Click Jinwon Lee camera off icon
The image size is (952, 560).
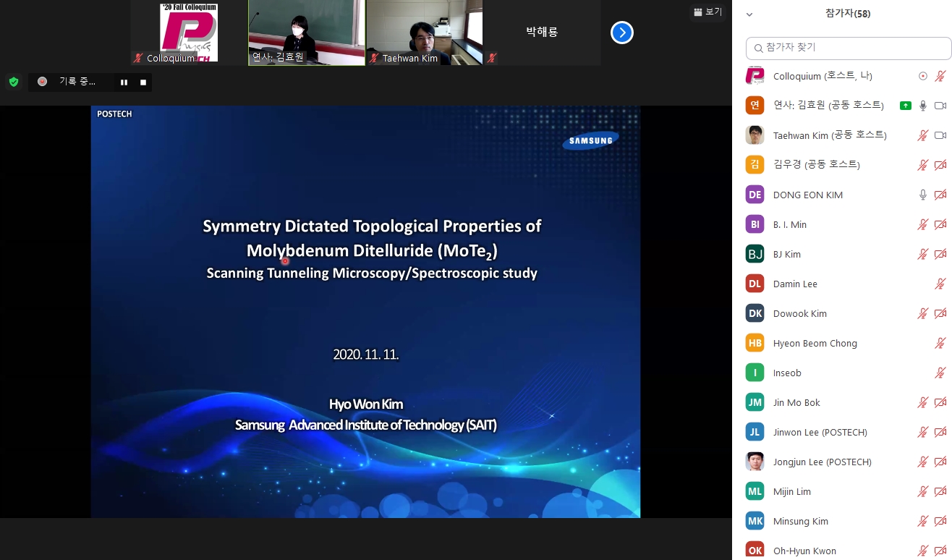pyautogui.click(x=940, y=432)
